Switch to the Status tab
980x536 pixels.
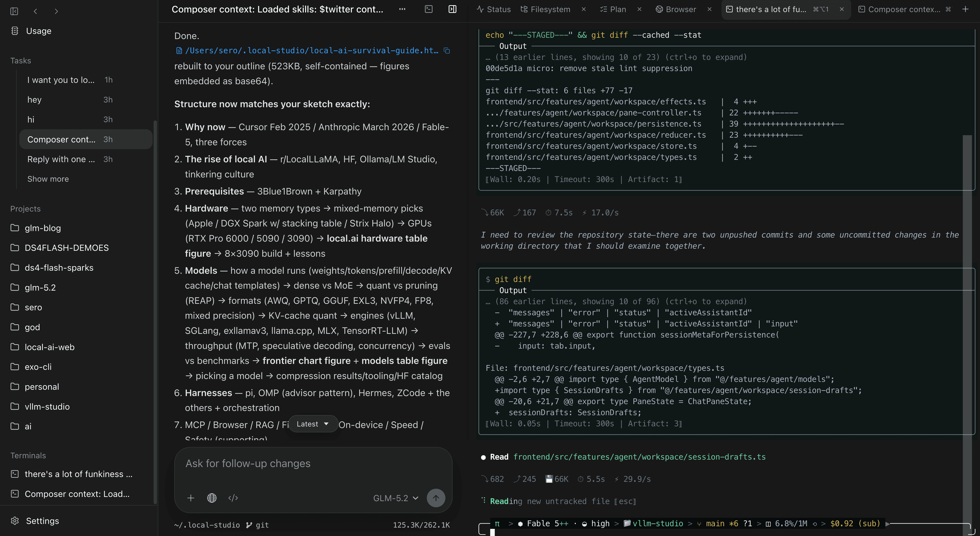(493, 9)
